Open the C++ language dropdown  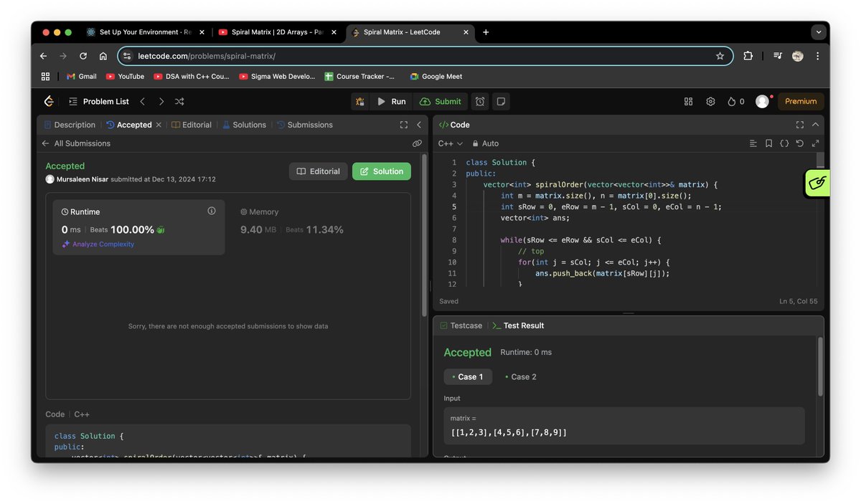tap(450, 143)
